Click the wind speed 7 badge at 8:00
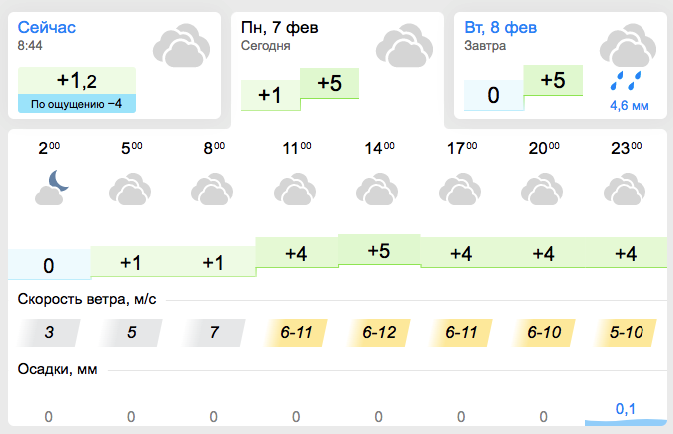673x434 pixels. point(214,333)
